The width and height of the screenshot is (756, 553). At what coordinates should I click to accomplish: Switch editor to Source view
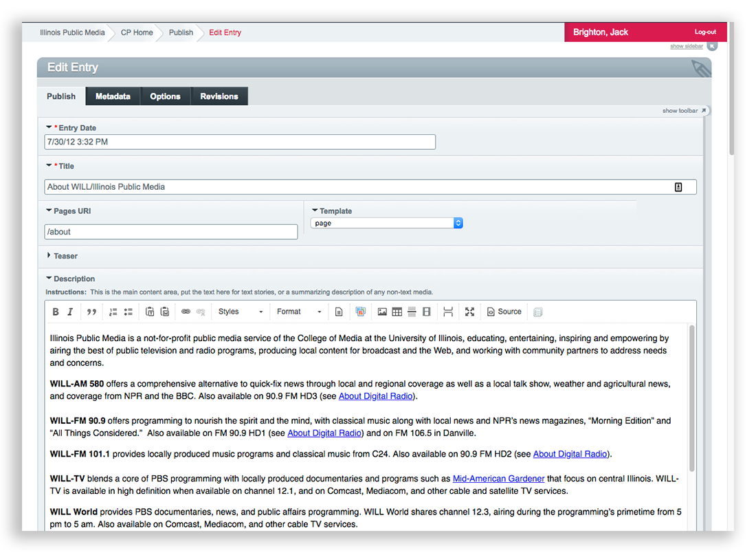pyautogui.click(x=504, y=312)
